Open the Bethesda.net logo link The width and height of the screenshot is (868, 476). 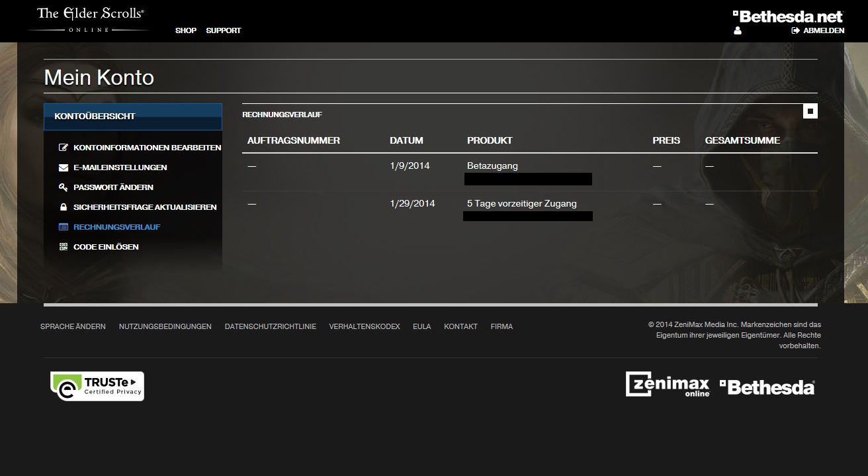pos(788,16)
